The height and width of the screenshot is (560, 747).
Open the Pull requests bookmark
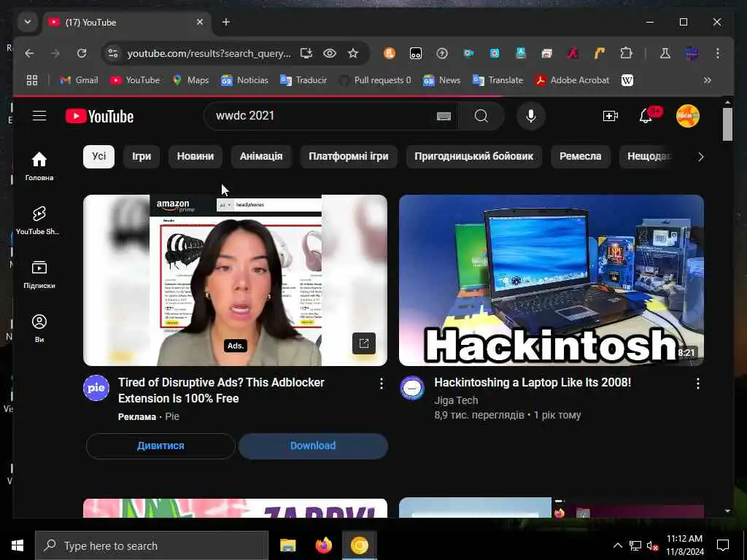point(375,80)
